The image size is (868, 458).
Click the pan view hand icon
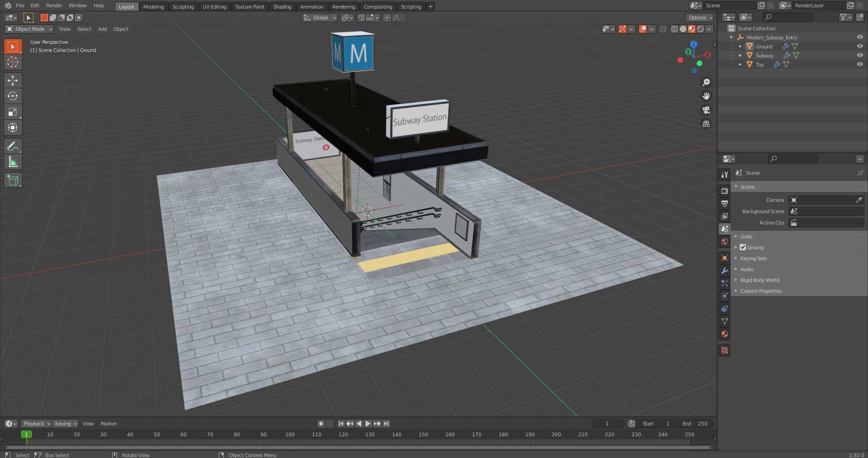[x=706, y=96]
